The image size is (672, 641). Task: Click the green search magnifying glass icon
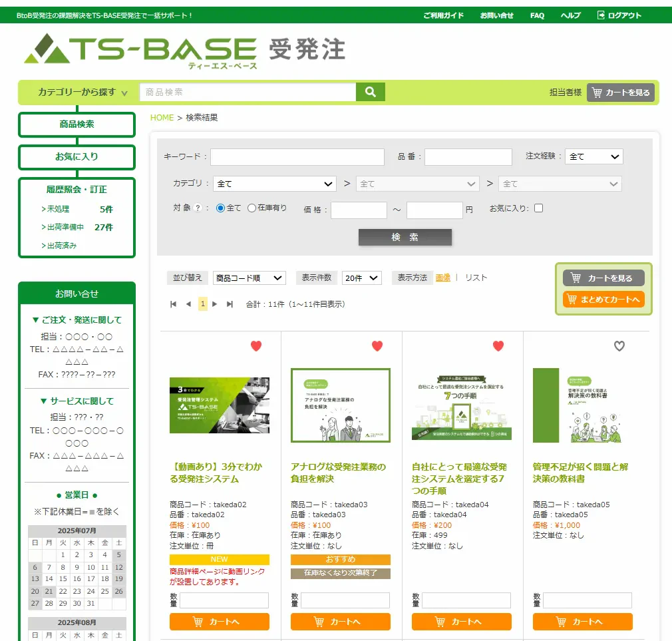370,91
